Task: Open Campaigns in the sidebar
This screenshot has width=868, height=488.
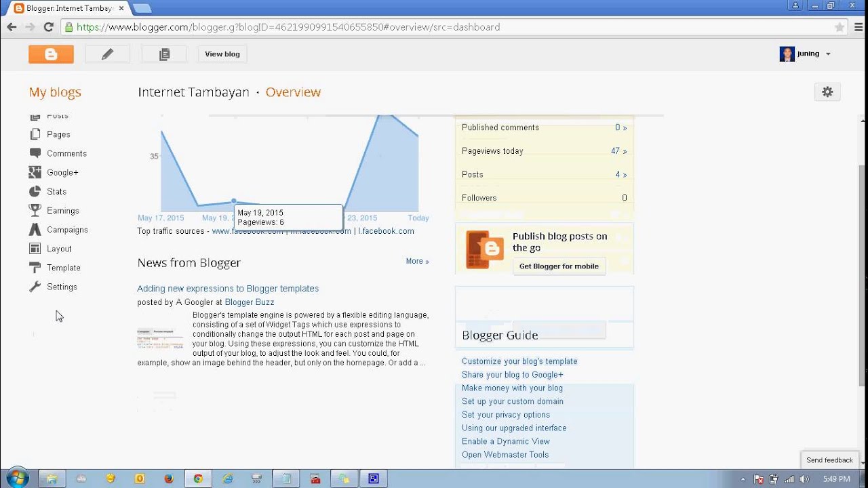Action: click(67, 230)
